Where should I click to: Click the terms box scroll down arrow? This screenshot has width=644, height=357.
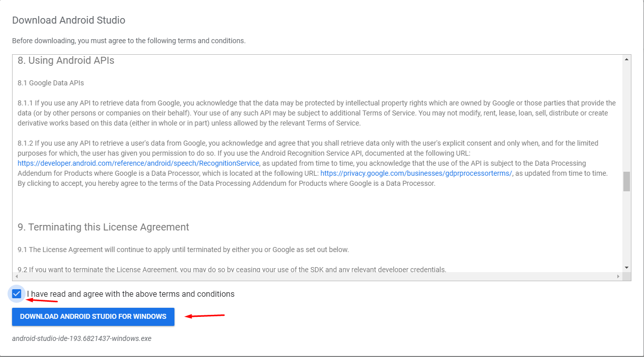click(x=626, y=268)
